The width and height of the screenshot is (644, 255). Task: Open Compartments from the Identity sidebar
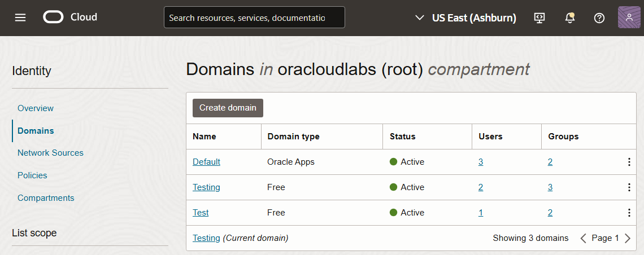click(x=46, y=198)
